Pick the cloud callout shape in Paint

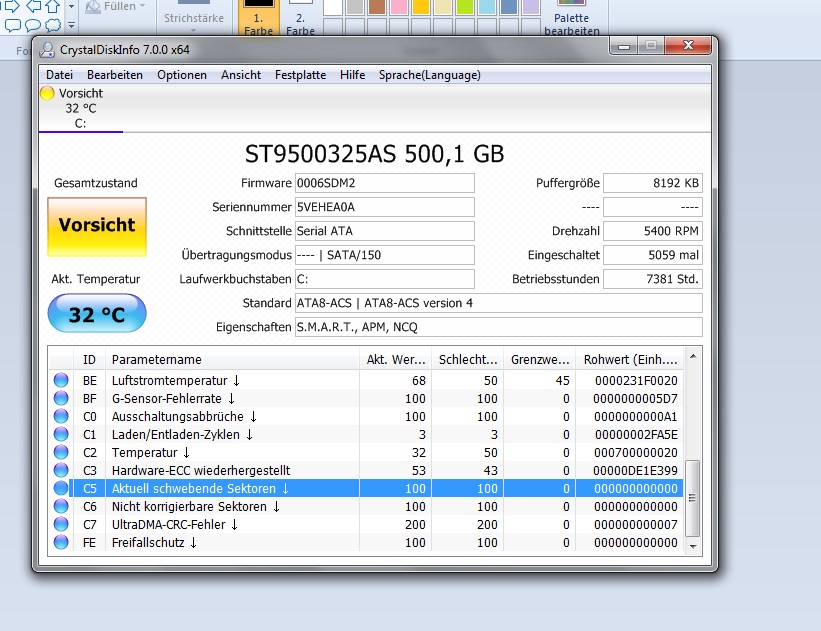tap(53, 25)
